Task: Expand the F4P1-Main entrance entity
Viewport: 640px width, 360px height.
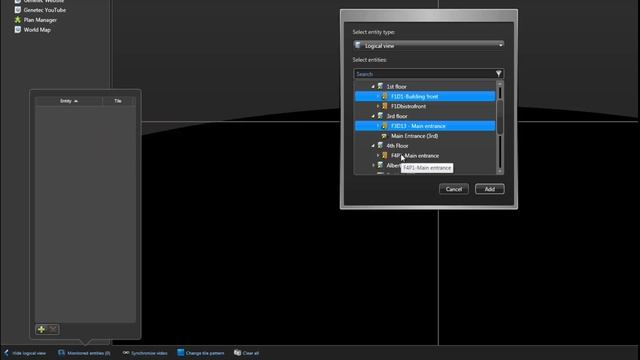Action: pos(378,156)
